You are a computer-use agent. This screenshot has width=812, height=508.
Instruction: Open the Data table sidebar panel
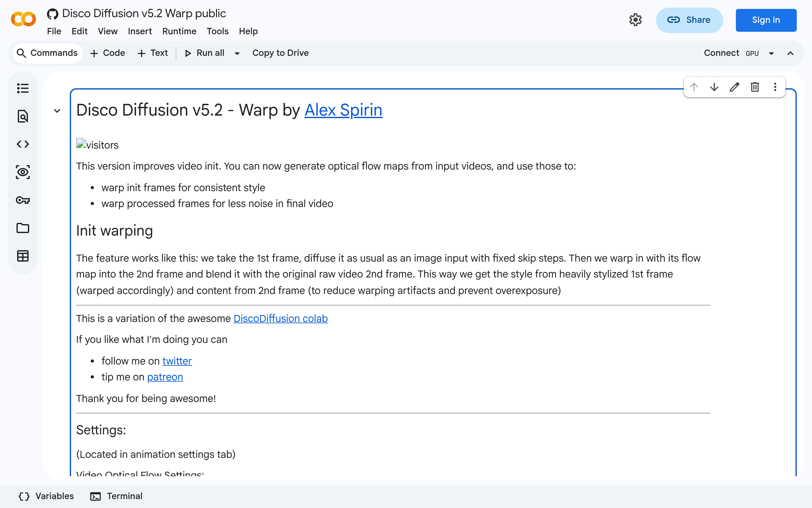23,256
